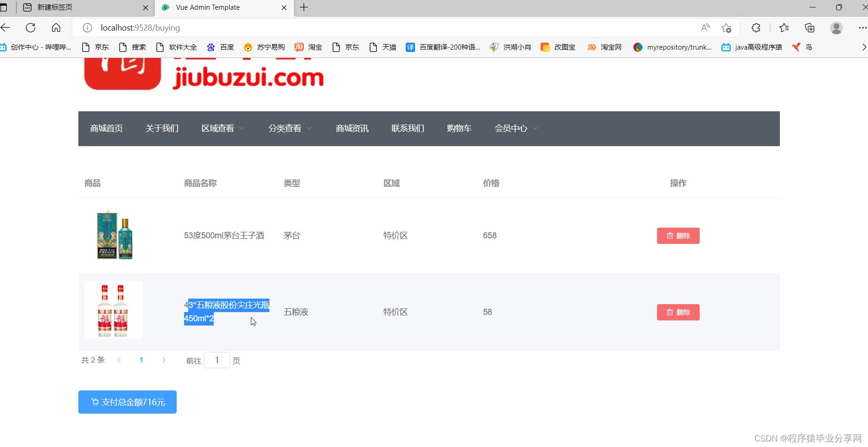868x447 pixels.
Task: Expand 分类查看 dropdown menu
Action: point(290,128)
